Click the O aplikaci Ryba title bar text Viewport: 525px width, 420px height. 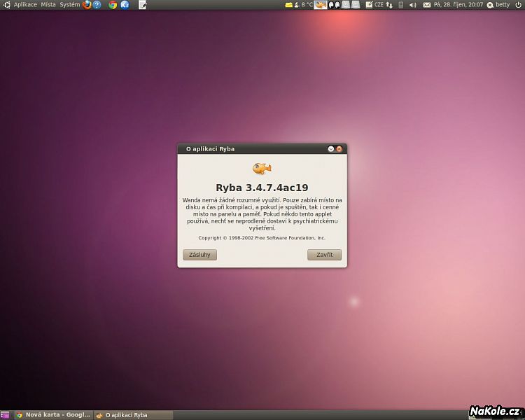point(210,148)
